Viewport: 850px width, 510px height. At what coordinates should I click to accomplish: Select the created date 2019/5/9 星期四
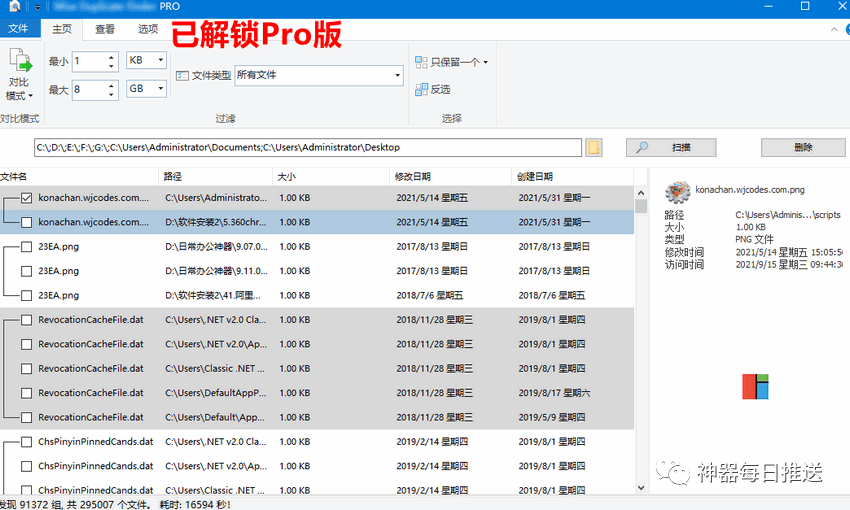pyautogui.click(x=551, y=417)
